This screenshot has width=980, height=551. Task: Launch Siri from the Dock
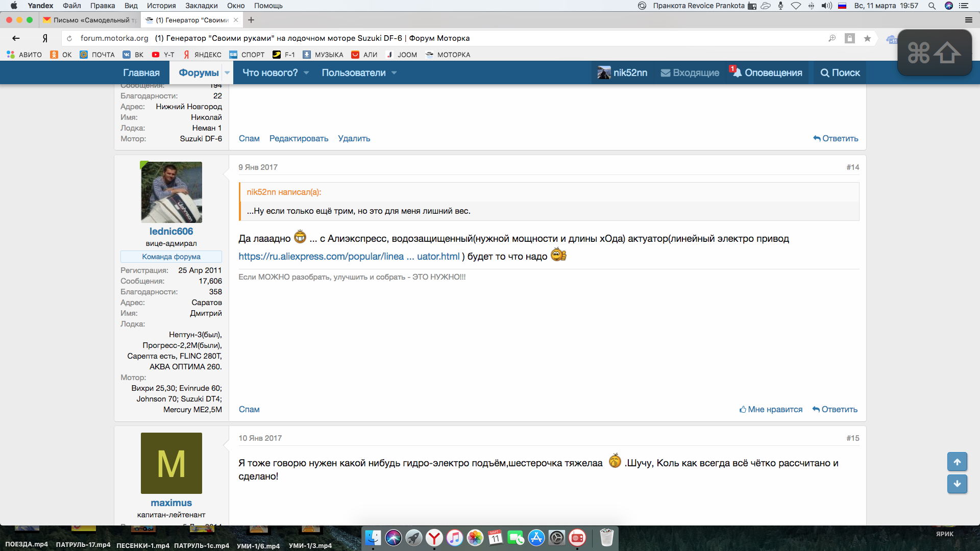tap(394, 537)
